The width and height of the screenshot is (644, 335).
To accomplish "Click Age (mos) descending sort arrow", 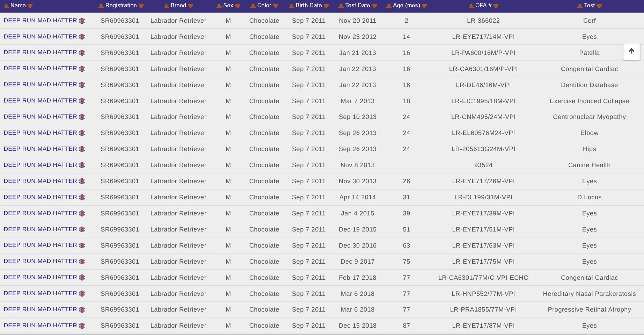I will tap(424, 6).
